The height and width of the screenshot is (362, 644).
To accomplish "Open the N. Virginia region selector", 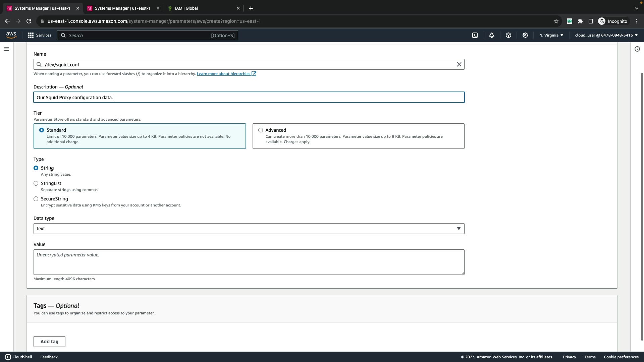I will pyautogui.click(x=551, y=35).
